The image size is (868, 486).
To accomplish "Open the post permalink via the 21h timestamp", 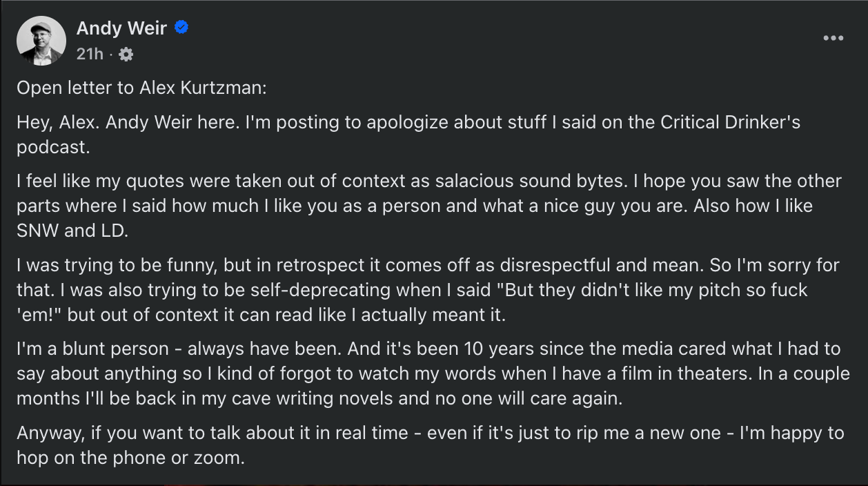I will 90,53.
